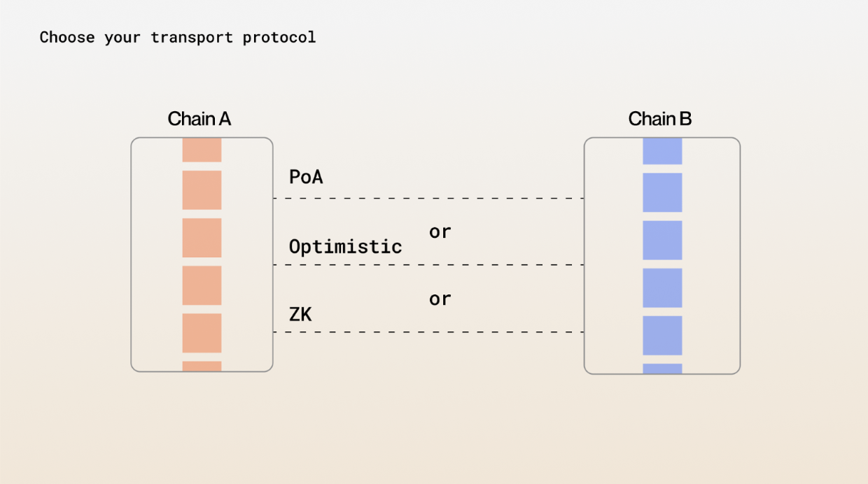Click the dashed line under PoA
The height and width of the screenshot is (484, 868).
[x=428, y=199]
